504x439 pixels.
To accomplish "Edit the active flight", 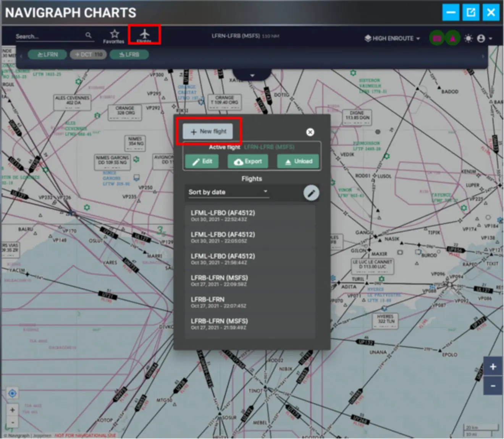I will [x=202, y=161].
